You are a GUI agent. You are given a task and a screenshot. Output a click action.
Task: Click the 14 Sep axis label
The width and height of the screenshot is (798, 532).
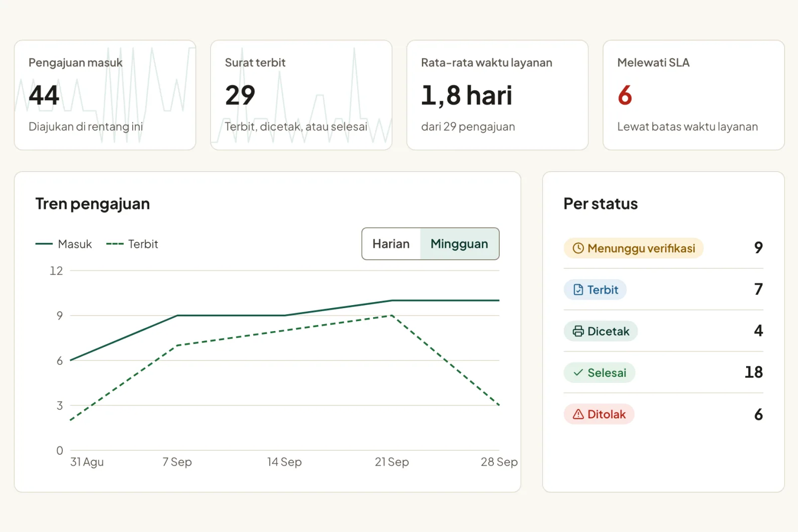284,462
